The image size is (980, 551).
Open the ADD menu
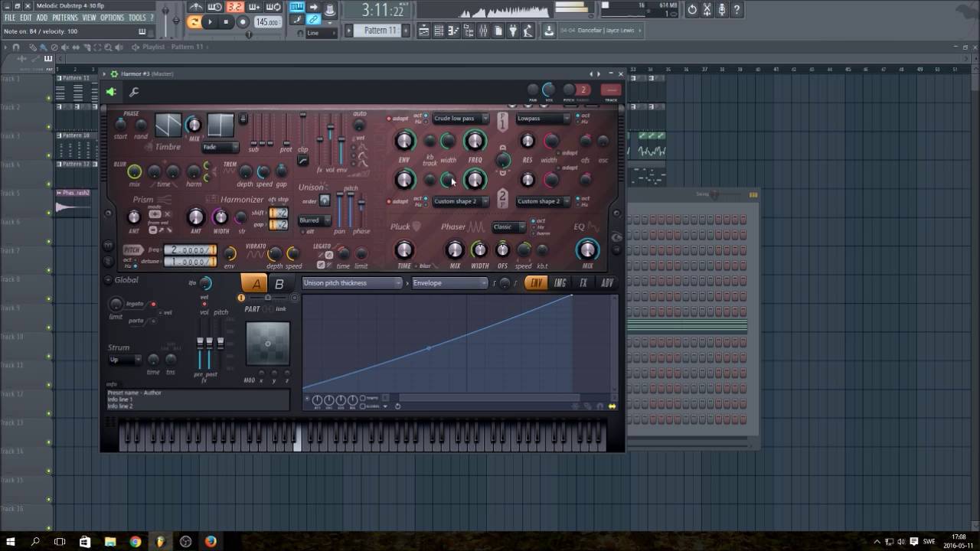click(42, 18)
